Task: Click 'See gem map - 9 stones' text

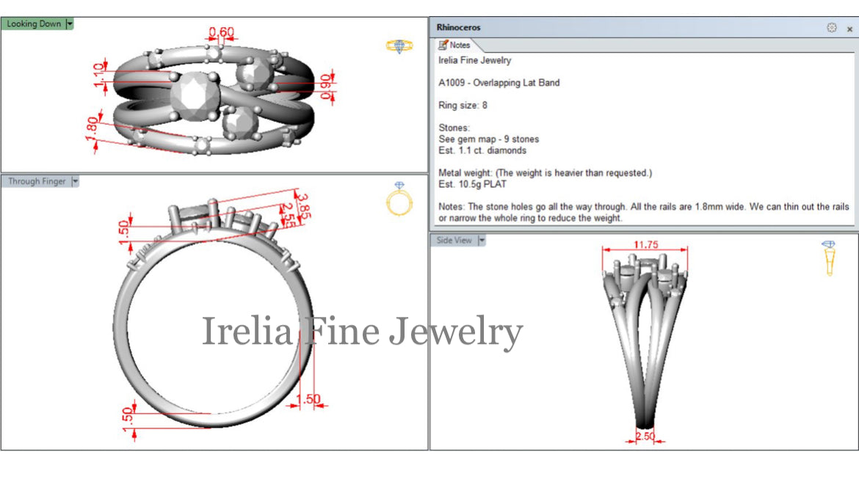Action: point(489,139)
